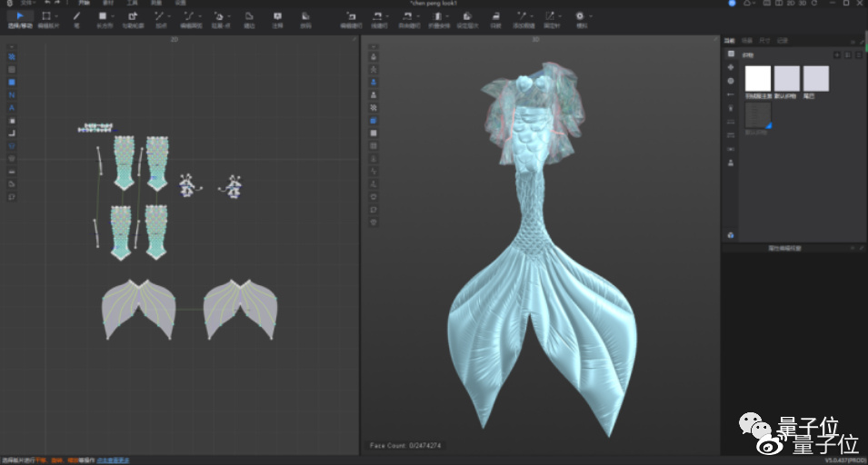Switch to the Size tab in the right panel
This screenshot has height=465, width=868.
[x=765, y=41]
